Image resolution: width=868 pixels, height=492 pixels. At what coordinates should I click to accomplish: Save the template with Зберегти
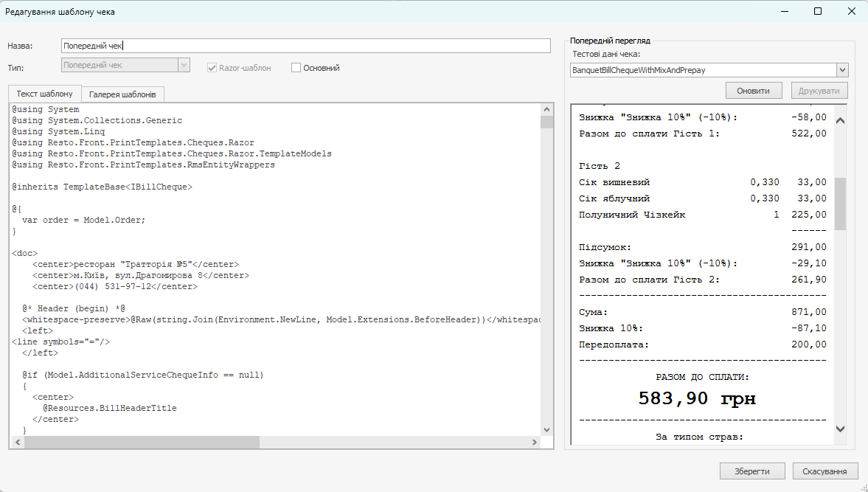(x=751, y=471)
